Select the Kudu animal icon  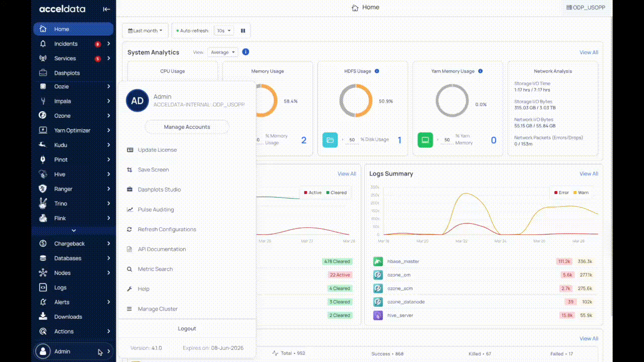pyautogui.click(x=43, y=145)
